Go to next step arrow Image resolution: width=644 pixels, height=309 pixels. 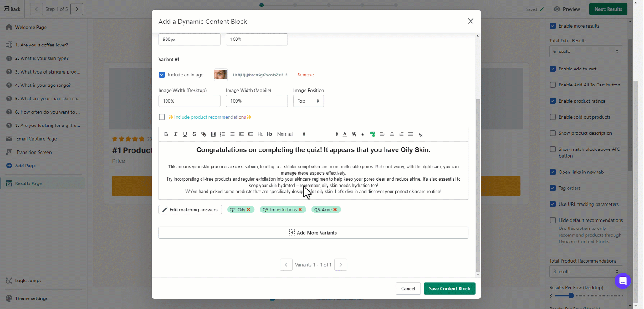pos(77,9)
